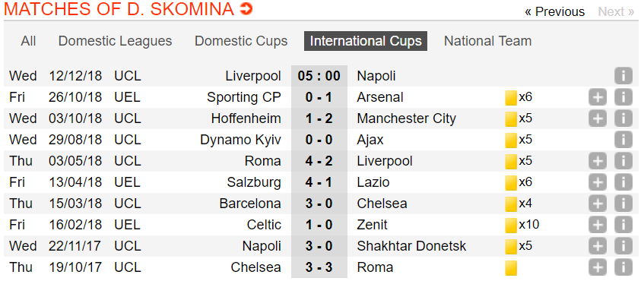Show the All matches tab
Screen dimensions: 644x281
(x=28, y=41)
